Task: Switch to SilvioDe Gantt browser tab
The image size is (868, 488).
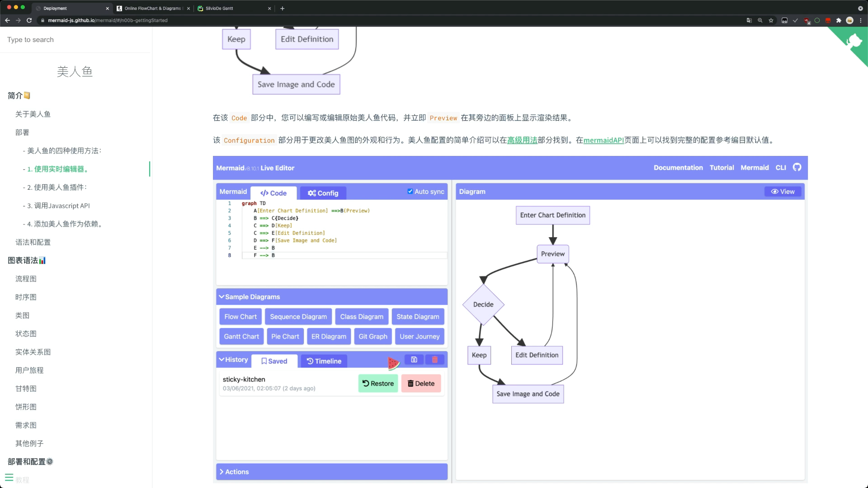Action: coord(234,8)
